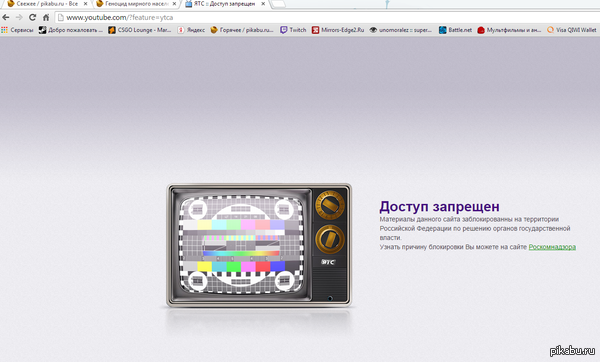Screen dimensions: 600x362
Task: Click the TV test pattern screen
Action: click(241, 245)
